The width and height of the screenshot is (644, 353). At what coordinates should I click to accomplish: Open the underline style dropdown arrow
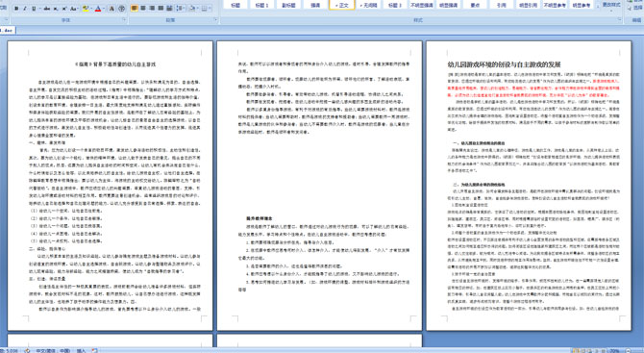39,9
